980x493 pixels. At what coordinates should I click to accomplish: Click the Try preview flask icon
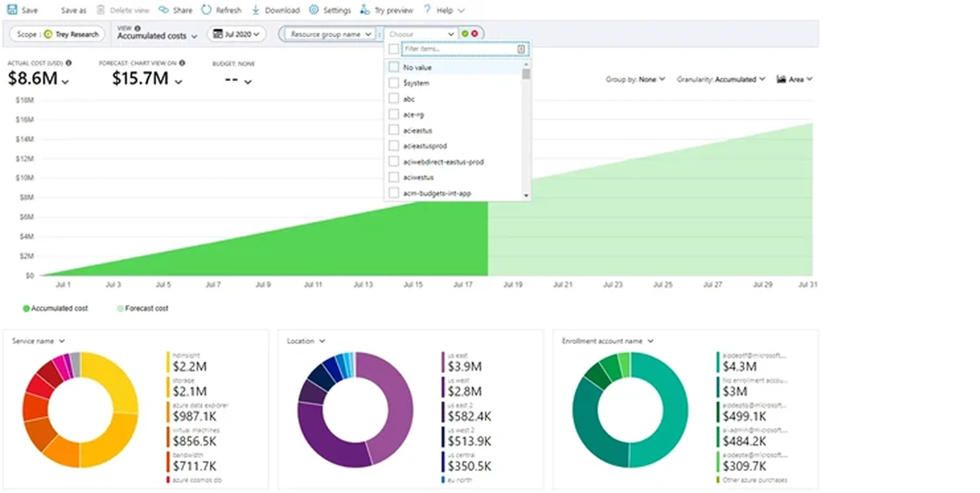(365, 10)
